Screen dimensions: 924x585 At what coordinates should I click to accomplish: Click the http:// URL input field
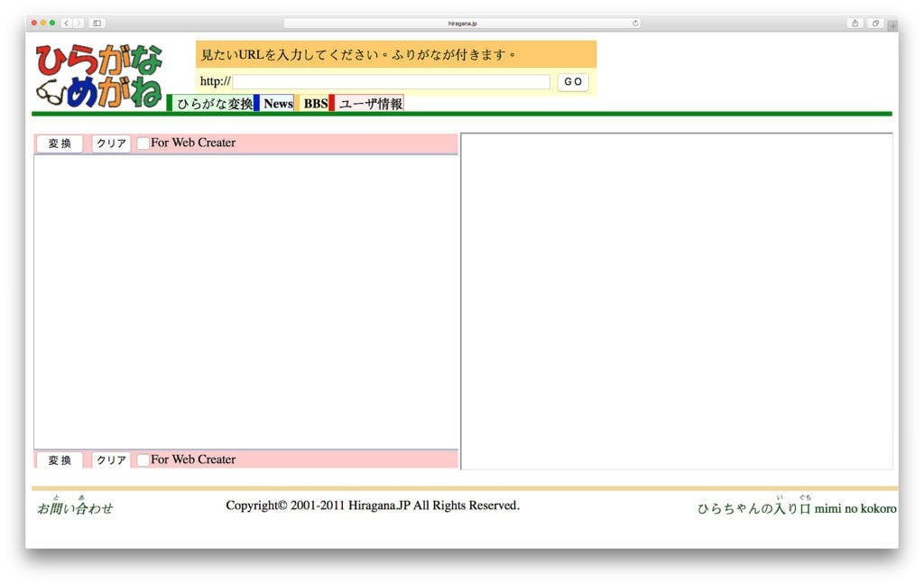click(x=392, y=81)
